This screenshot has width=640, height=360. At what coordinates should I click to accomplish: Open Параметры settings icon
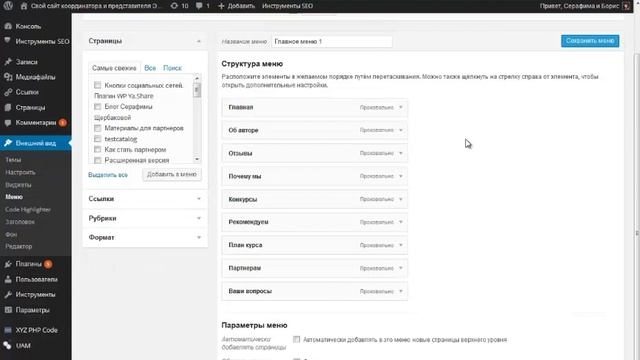(x=8, y=310)
